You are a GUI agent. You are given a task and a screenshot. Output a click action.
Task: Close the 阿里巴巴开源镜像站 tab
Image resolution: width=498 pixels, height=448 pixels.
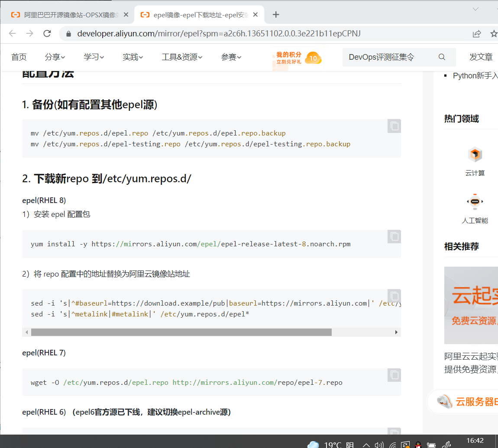126,15
